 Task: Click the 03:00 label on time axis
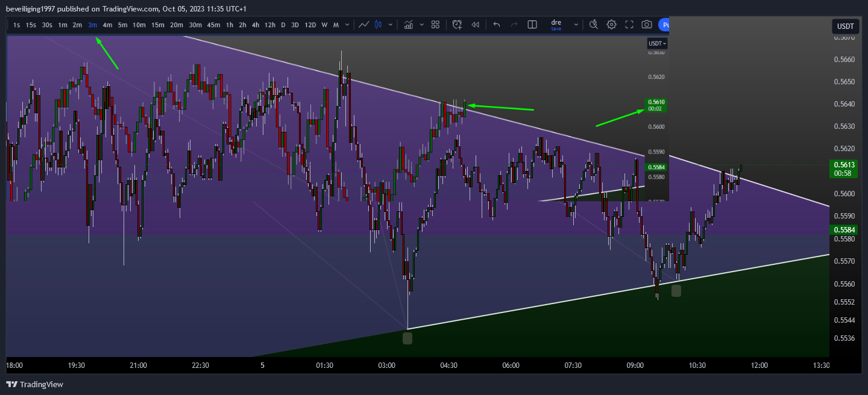click(x=386, y=365)
